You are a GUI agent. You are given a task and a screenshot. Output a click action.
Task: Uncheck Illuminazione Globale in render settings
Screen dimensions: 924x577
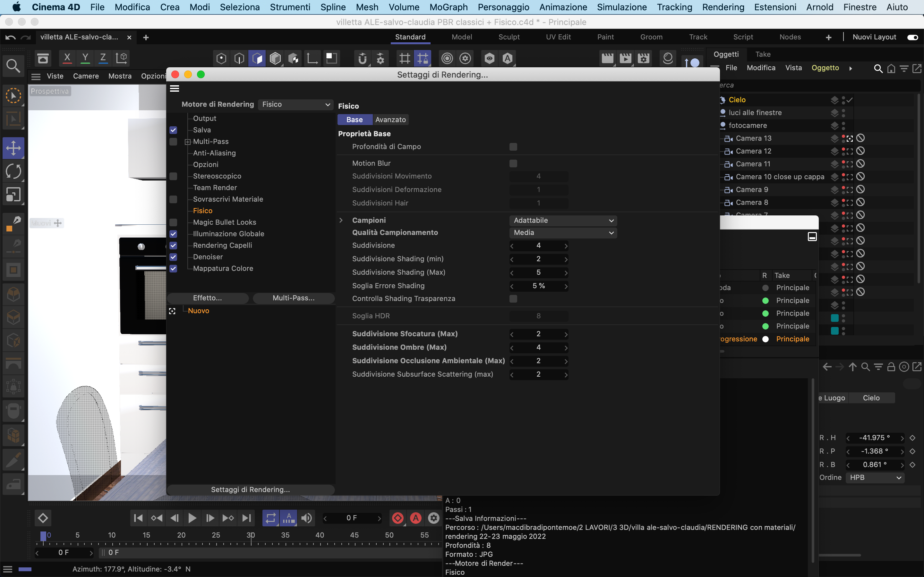(173, 234)
